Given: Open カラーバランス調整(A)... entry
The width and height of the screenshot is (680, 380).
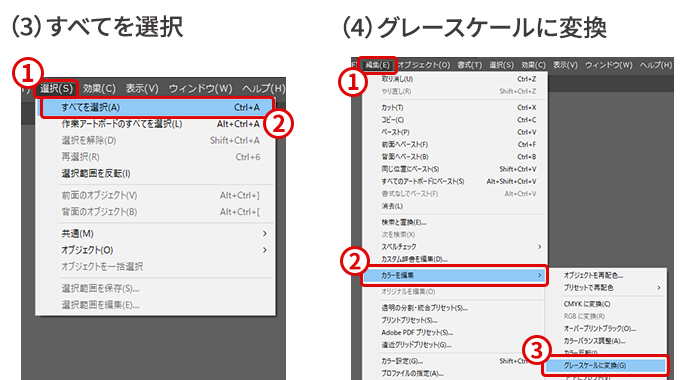Looking at the screenshot, I should pos(606,341).
